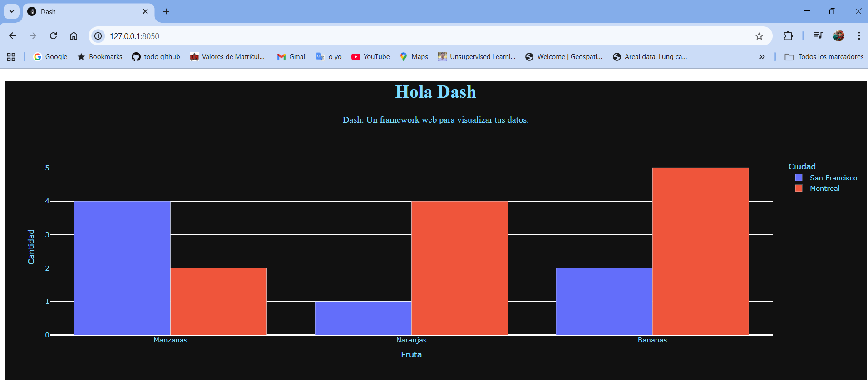Viewport: 868px width, 387px height.
Task: Close the Dash tab
Action: (x=145, y=11)
